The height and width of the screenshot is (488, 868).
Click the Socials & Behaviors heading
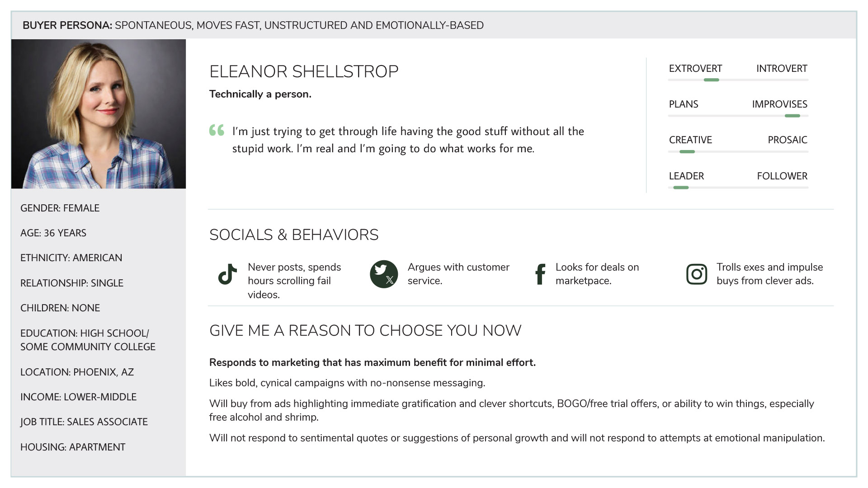[x=294, y=235]
